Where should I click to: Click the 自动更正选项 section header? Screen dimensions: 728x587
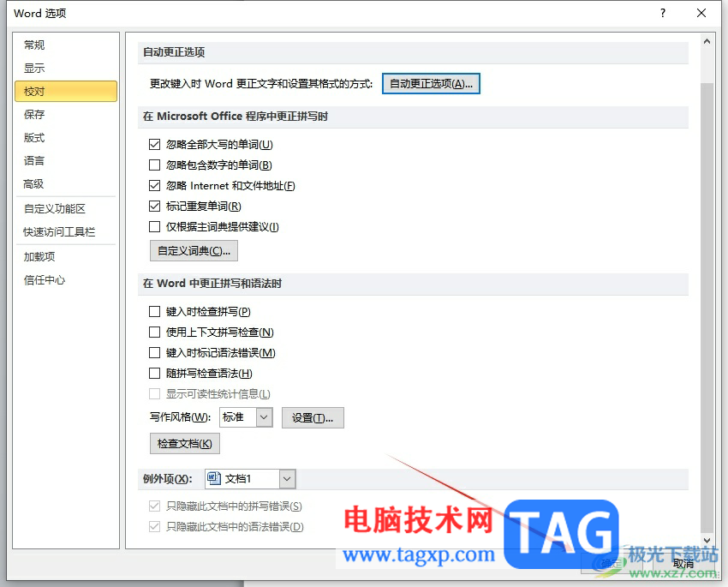click(x=174, y=52)
